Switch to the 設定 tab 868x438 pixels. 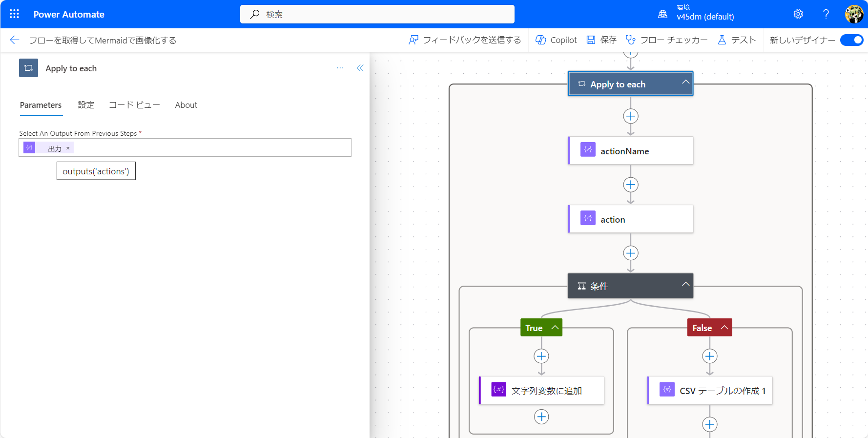coord(86,105)
